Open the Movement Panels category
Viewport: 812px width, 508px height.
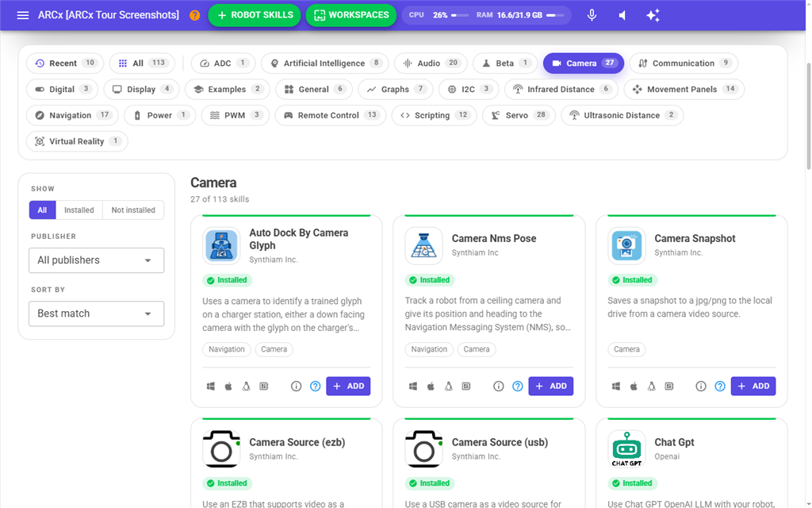point(684,89)
